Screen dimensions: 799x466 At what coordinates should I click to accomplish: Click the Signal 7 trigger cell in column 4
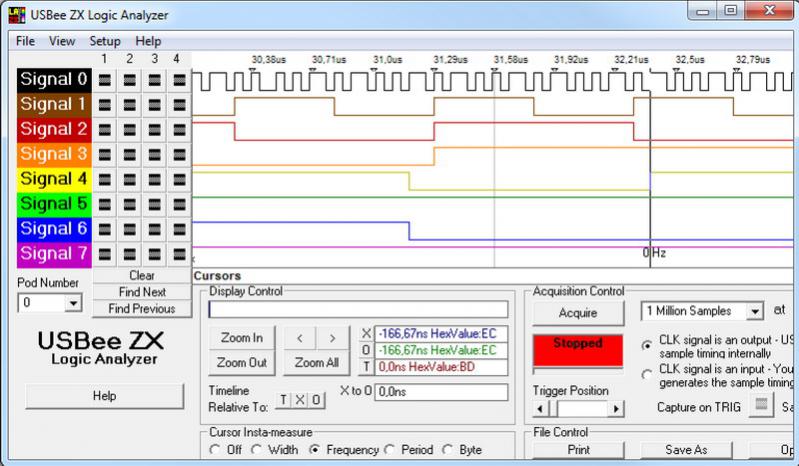tap(177, 254)
